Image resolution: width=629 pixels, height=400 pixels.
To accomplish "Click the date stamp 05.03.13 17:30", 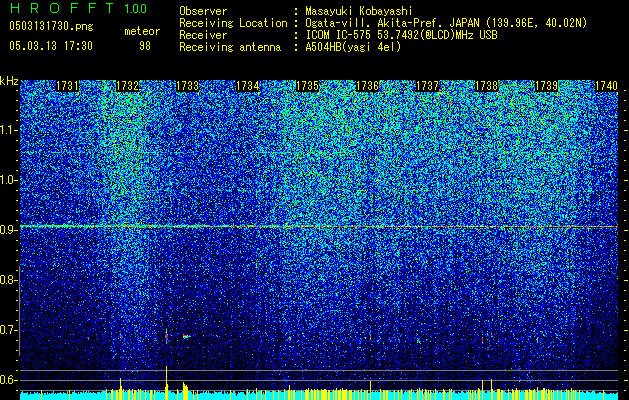I will point(51,46).
